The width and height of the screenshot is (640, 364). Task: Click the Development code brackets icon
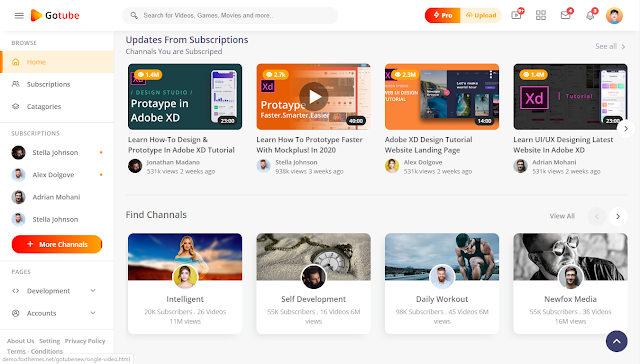pos(16,291)
